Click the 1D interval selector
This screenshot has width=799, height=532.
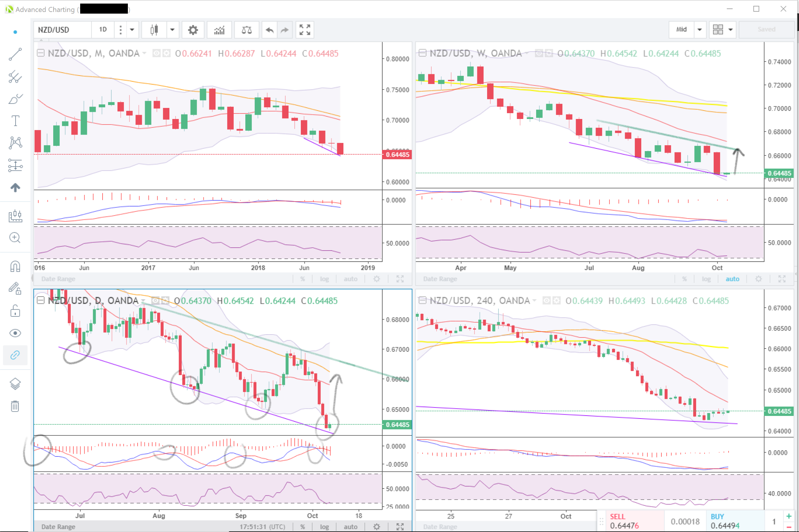point(103,30)
